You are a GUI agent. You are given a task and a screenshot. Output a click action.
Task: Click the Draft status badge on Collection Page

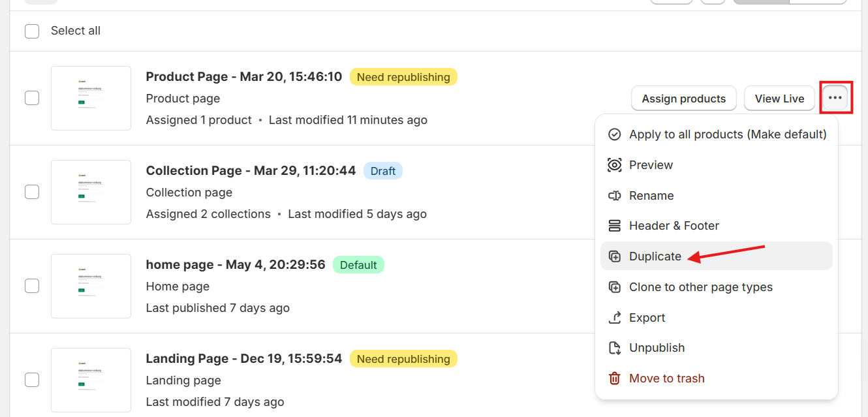click(x=383, y=170)
